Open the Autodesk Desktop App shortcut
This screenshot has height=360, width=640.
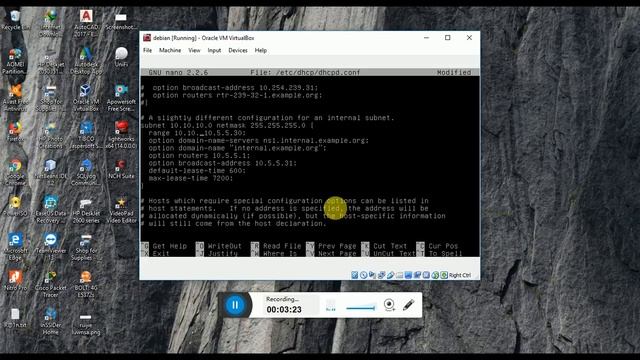click(86, 61)
